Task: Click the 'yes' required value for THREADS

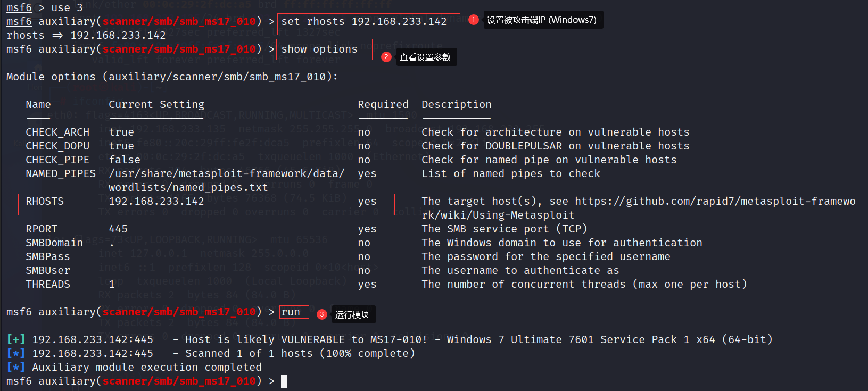Action: tap(367, 285)
